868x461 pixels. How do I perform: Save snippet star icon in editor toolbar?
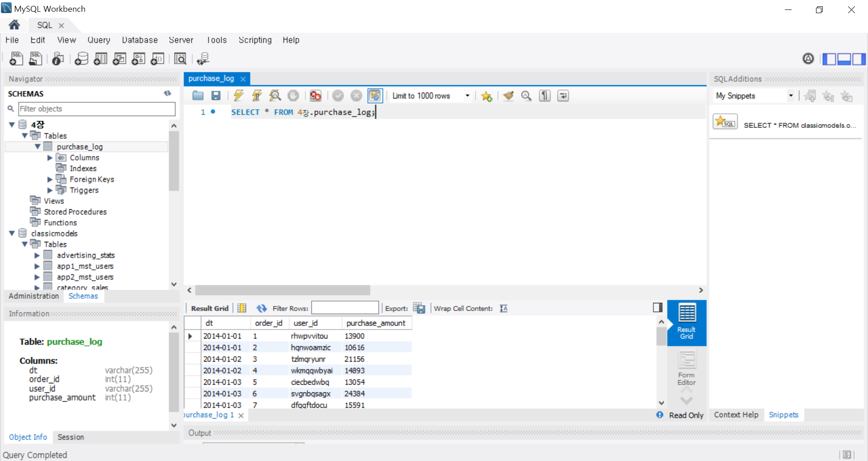[x=486, y=96]
